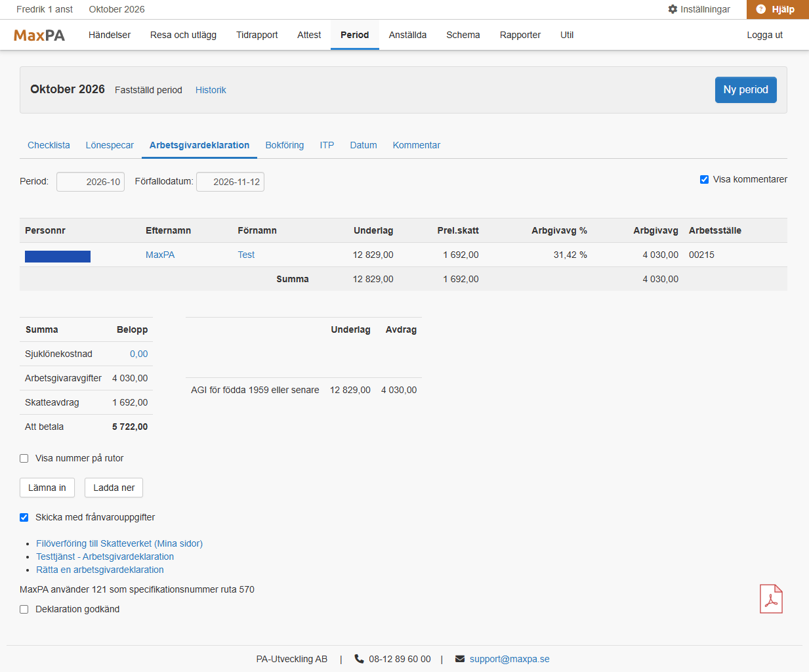This screenshot has width=809, height=672.
Task: Click the Att betala total 5 722,00
Action: pos(130,427)
